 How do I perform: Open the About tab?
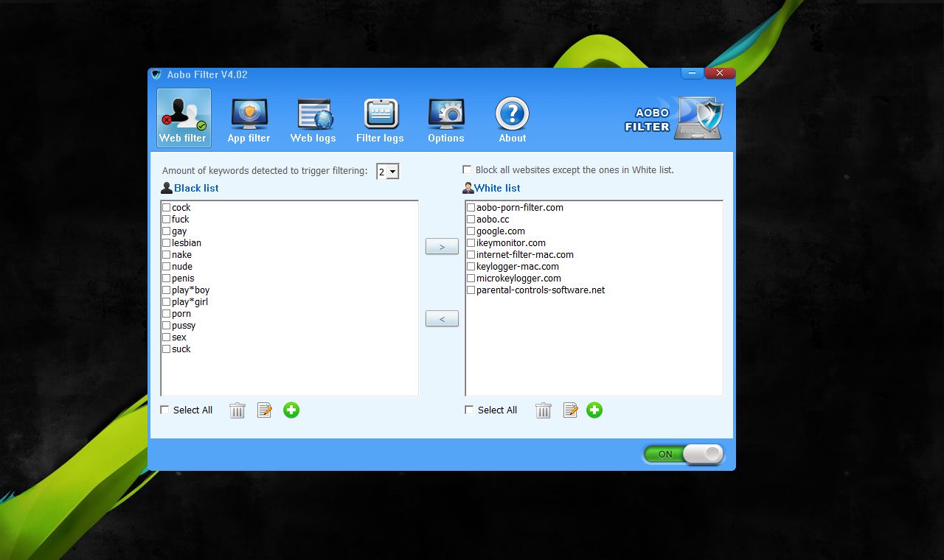pos(513,120)
